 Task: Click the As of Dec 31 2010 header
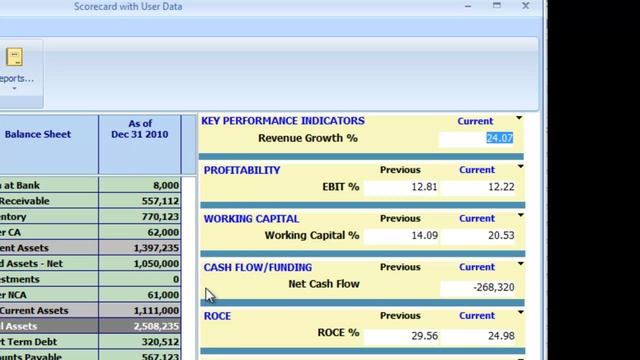140,144
